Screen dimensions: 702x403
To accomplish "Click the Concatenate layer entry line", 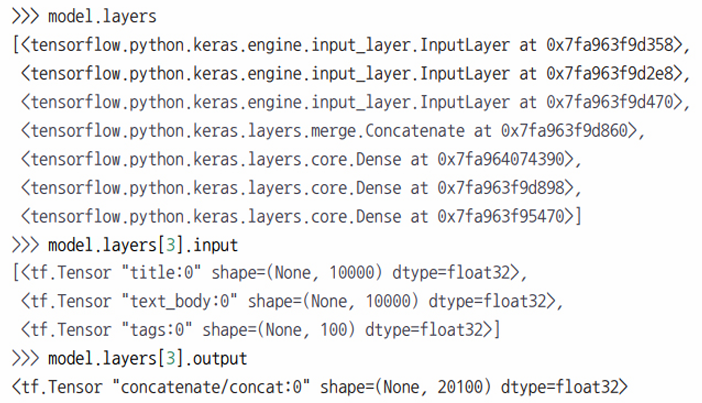I will [x=333, y=131].
